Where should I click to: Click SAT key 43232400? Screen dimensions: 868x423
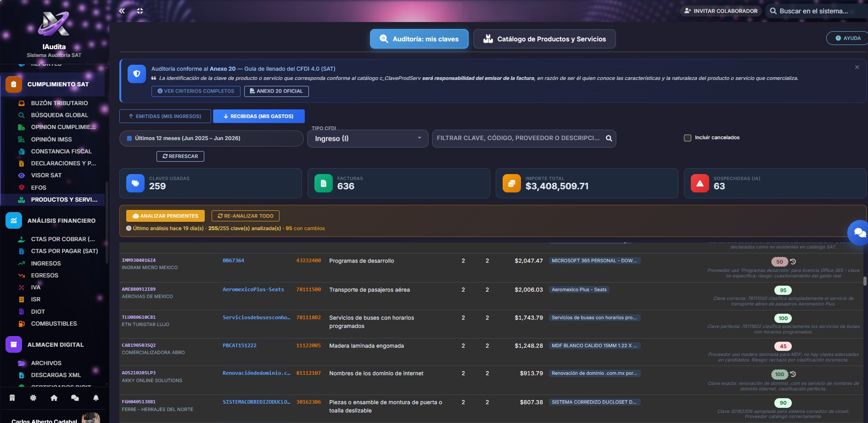point(308,260)
